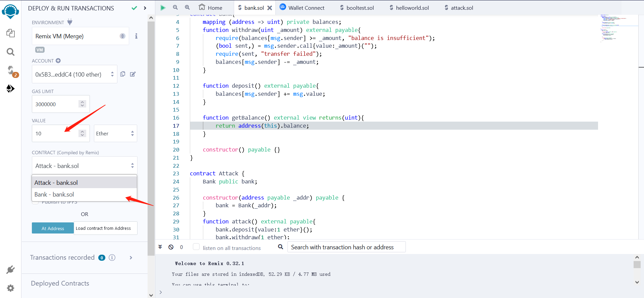644x298 pixels.
Task: Select Bank - bank.sol option
Action: tap(85, 194)
